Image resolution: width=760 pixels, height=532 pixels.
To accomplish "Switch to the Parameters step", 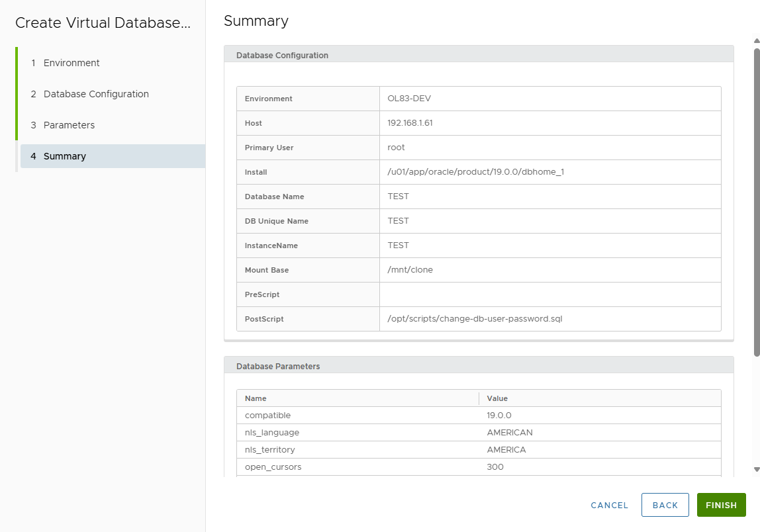I will [69, 125].
